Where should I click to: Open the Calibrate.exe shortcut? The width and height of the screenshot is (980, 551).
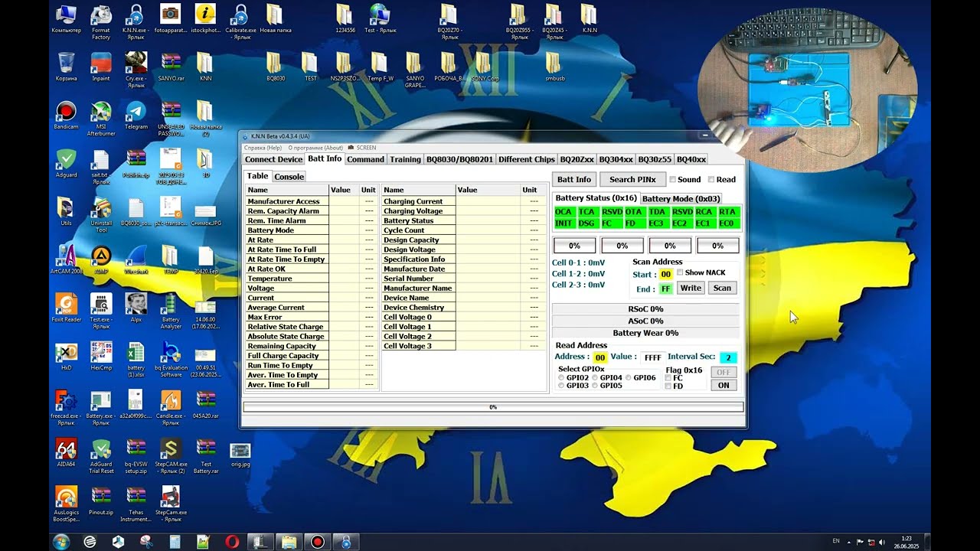pos(240,22)
